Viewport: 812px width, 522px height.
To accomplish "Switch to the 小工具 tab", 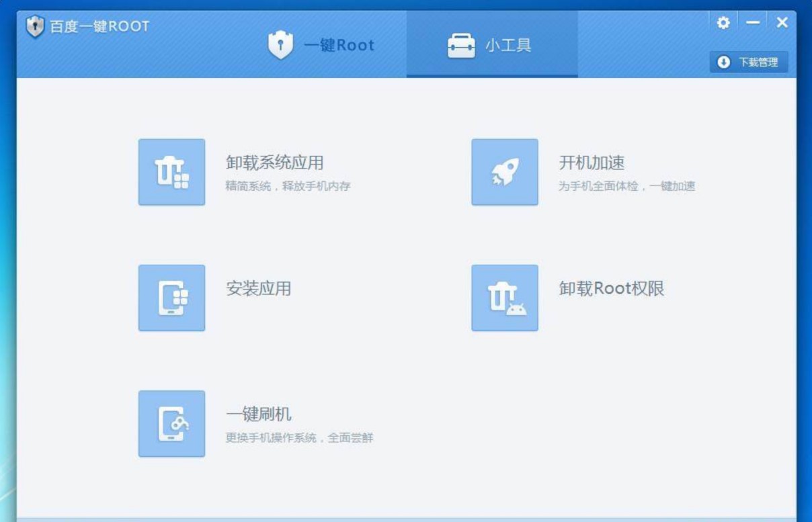I will click(493, 46).
